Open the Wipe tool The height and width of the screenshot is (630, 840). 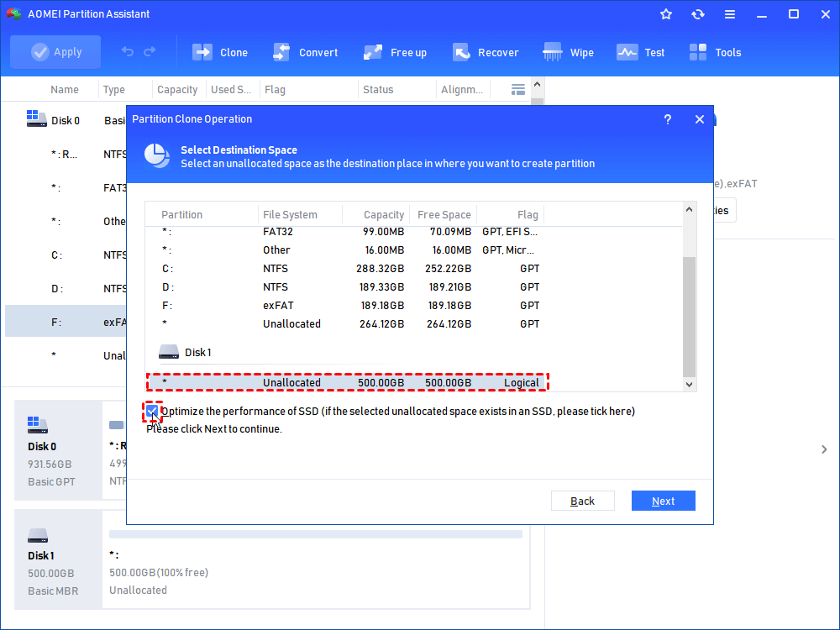tap(568, 52)
